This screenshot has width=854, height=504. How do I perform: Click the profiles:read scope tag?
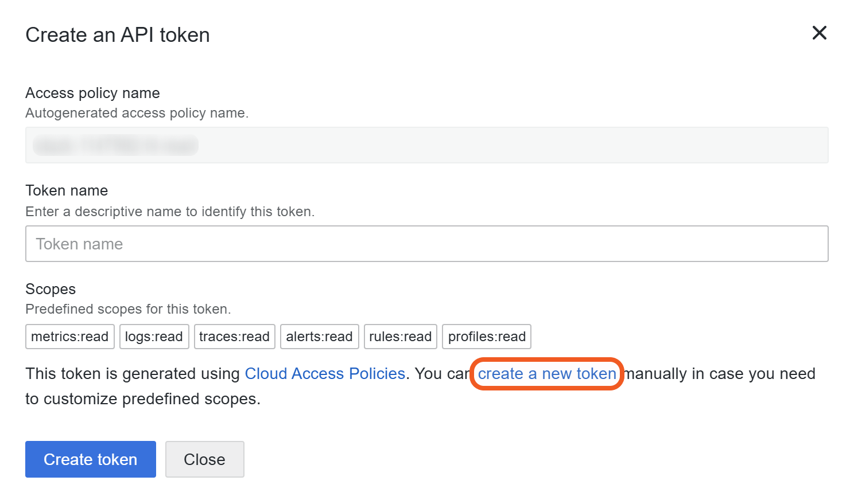(x=487, y=337)
